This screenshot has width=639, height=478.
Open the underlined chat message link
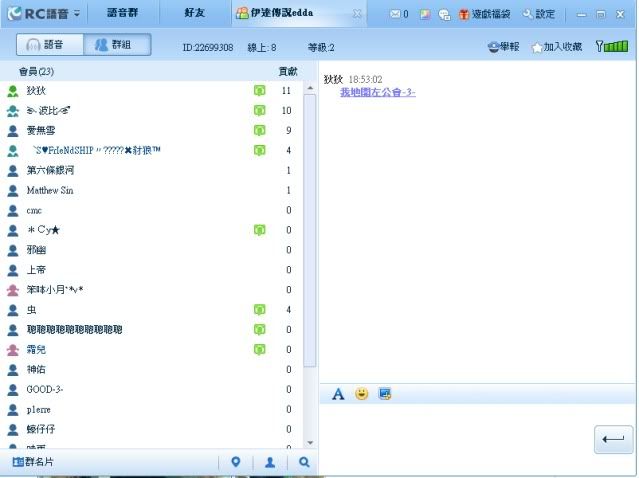377,92
